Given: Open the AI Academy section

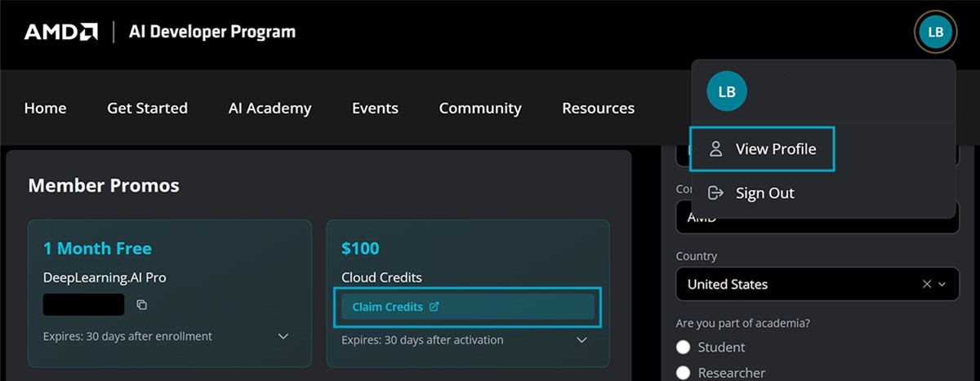Looking at the screenshot, I should click(x=269, y=108).
